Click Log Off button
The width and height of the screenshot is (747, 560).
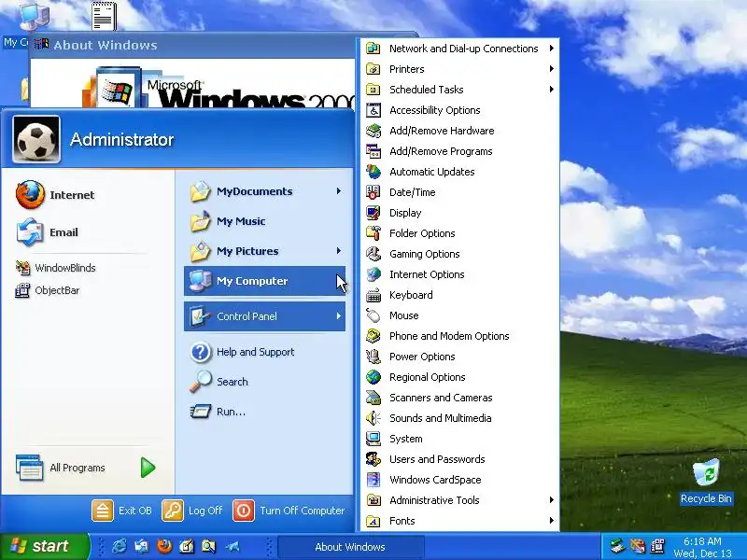pyautogui.click(x=192, y=511)
